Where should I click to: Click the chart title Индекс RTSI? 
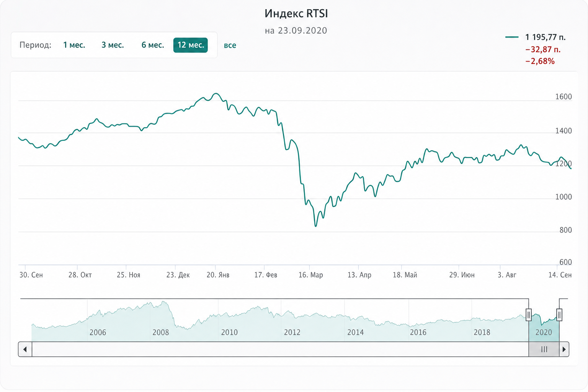coord(296,14)
